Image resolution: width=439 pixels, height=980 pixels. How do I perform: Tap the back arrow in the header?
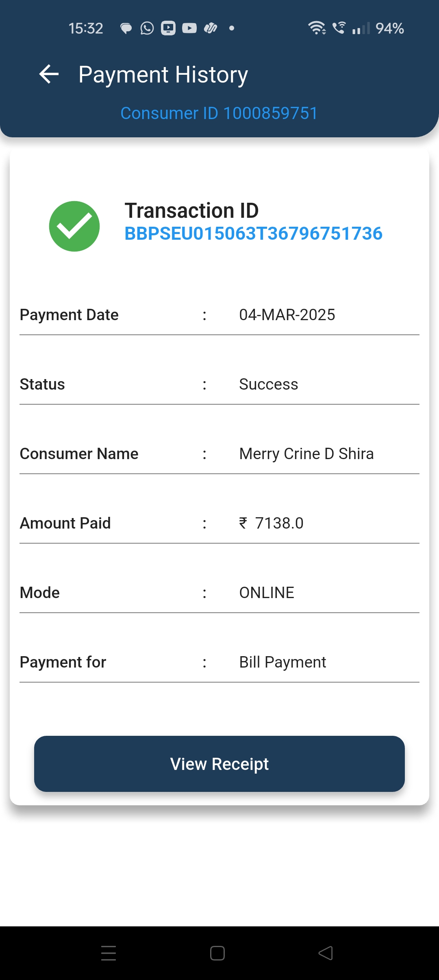[49, 74]
